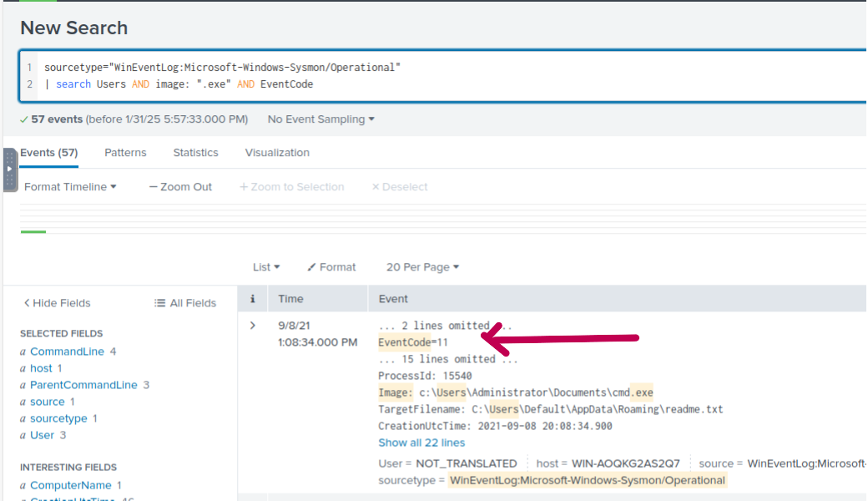Open the List view dropdown
This screenshot has width=868, height=501.
266,267
